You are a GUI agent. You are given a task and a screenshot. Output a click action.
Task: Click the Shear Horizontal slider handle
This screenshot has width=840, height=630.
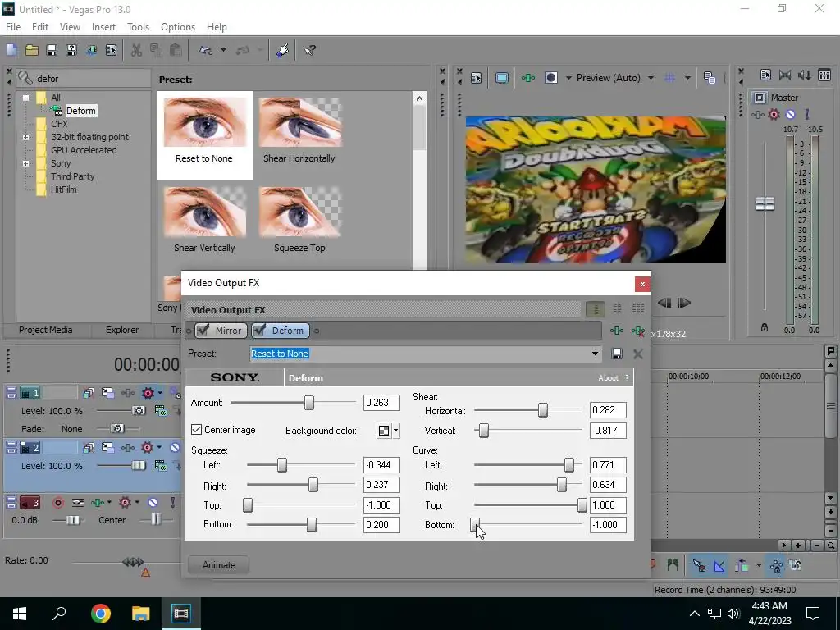pos(543,410)
